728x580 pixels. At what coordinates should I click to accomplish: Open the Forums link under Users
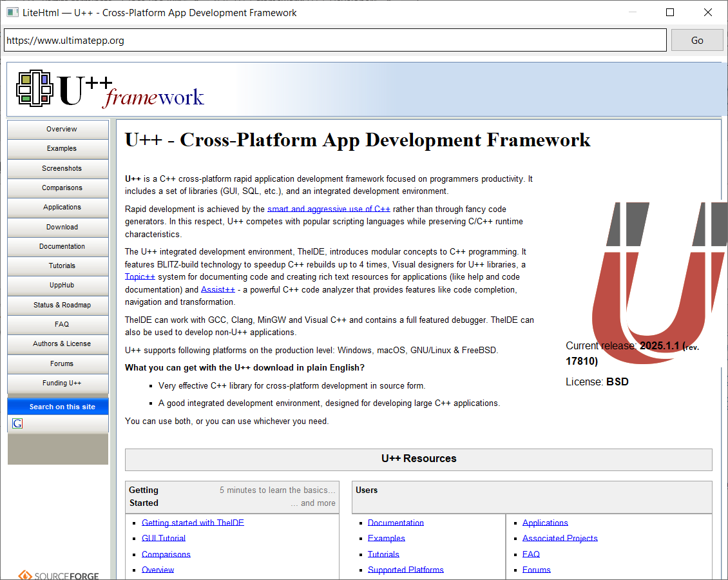[536, 570]
